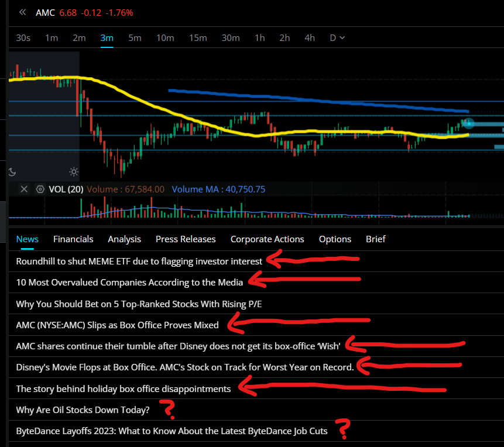Open Disney's Movie Flops at Box Office article
Image resolution: width=504 pixels, height=447 pixels.
[x=185, y=367]
